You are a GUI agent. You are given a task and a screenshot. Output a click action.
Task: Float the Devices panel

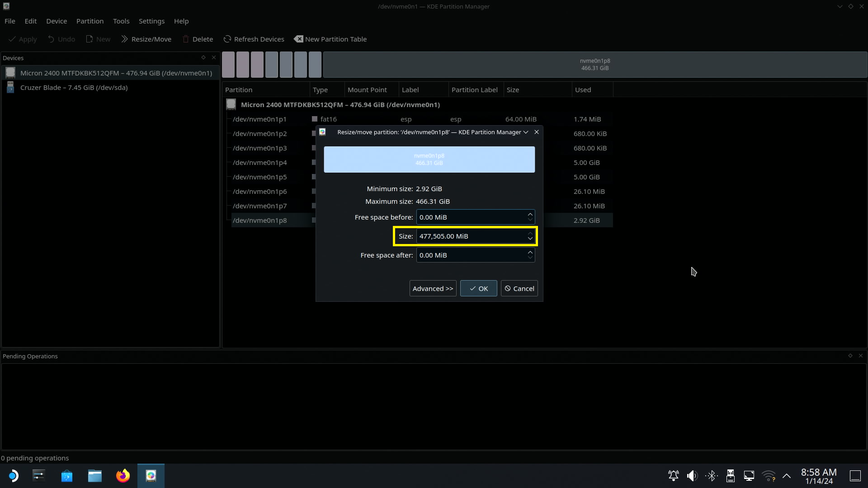coord(203,58)
